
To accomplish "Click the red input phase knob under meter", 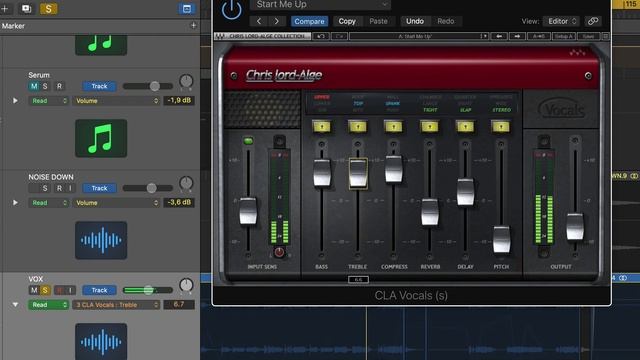I will point(279,252).
